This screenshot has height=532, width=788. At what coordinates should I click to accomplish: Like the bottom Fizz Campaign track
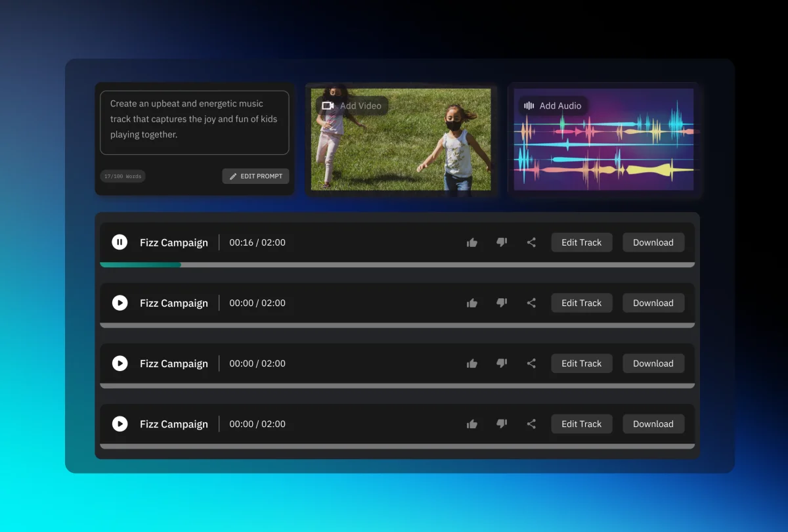[472, 424]
